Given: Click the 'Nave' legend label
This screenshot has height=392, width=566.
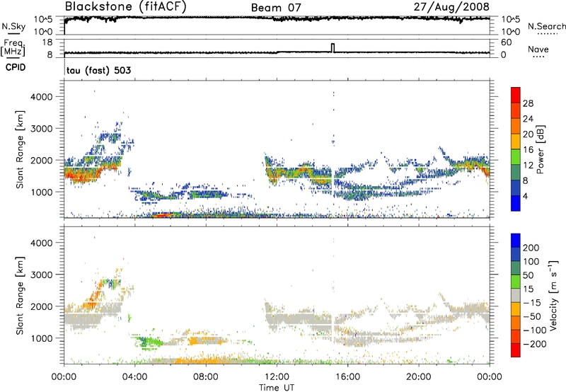Looking at the screenshot, I should pyautogui.click(x=538, y=49).
